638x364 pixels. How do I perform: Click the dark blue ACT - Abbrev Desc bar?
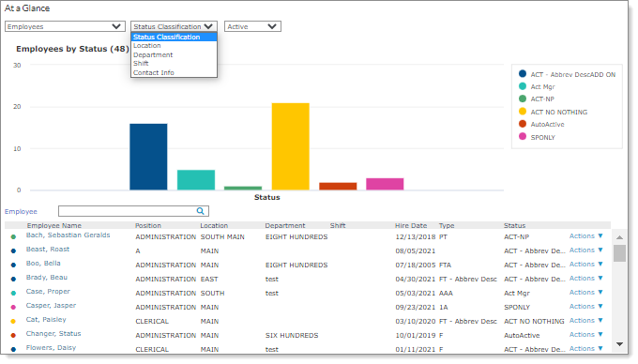[148, 157]
